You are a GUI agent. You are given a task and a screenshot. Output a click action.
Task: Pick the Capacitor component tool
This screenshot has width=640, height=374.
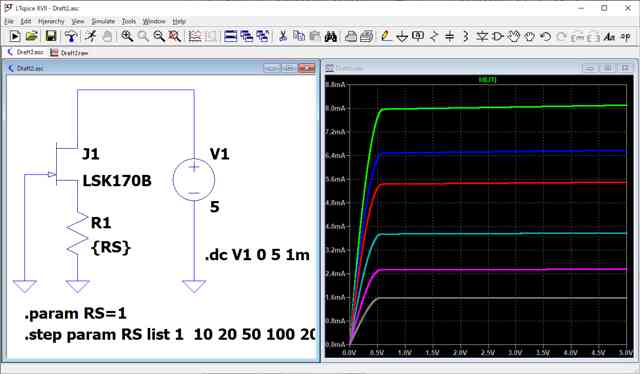point(449,36)
